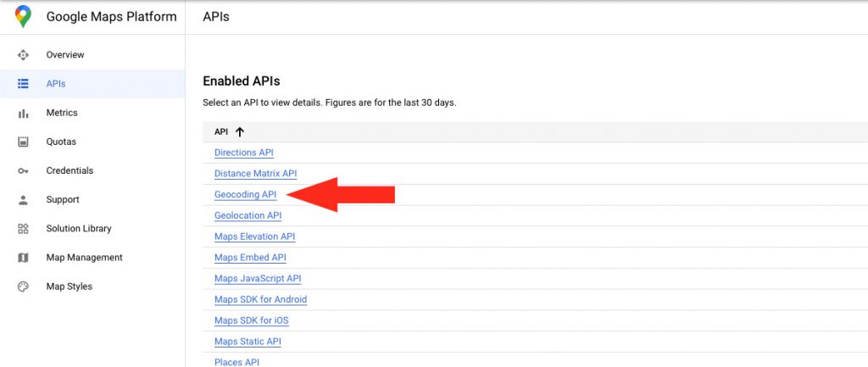
Task: Open the Places API link
Action: click(236, 362)
